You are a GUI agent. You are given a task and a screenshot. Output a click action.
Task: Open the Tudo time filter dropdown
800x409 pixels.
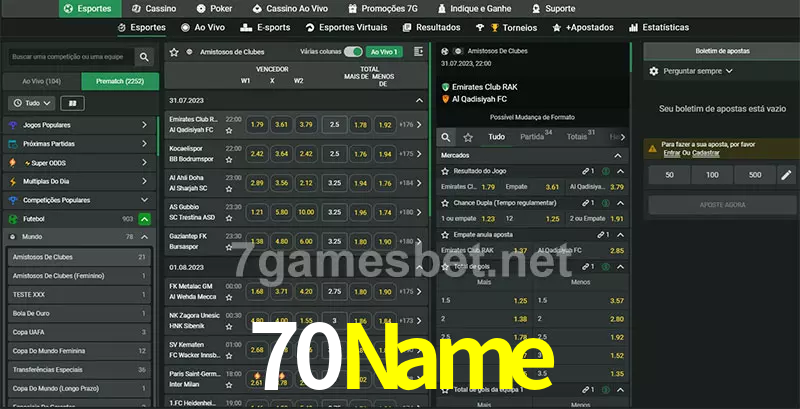[30, 103]
